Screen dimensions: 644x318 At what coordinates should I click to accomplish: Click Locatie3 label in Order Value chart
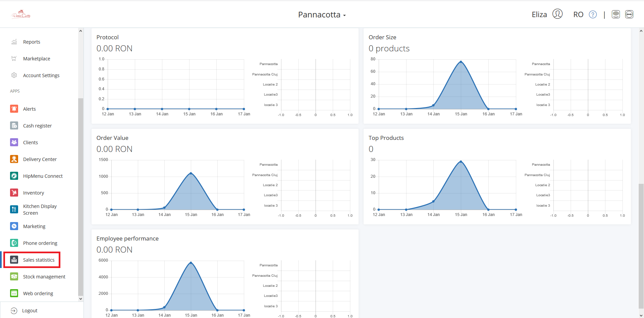pyautogui.click(x=271, y=195)
